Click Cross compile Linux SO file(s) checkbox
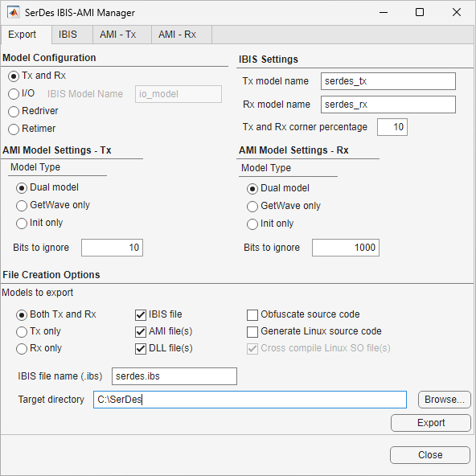 [x=252, y=349]
